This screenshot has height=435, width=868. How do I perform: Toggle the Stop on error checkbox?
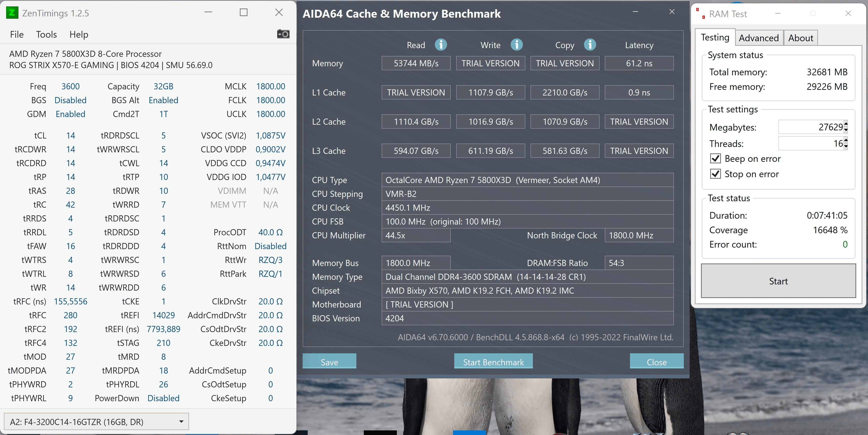click(715, 174)
